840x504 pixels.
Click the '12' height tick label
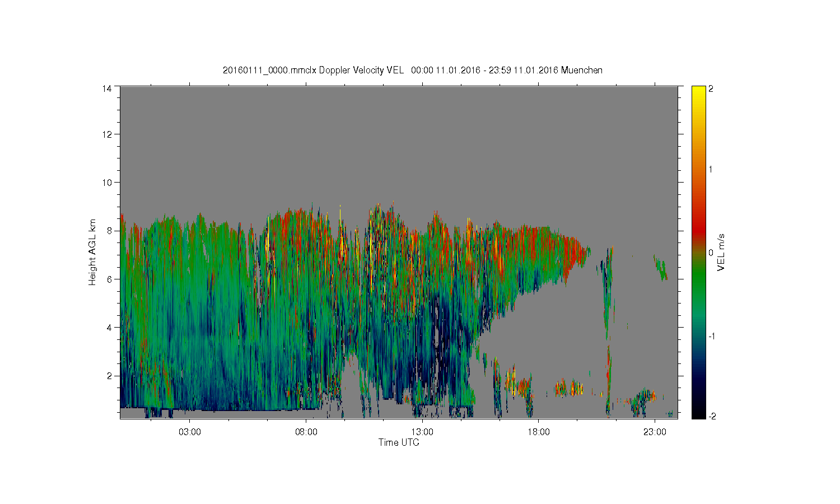tap(106, 134)
